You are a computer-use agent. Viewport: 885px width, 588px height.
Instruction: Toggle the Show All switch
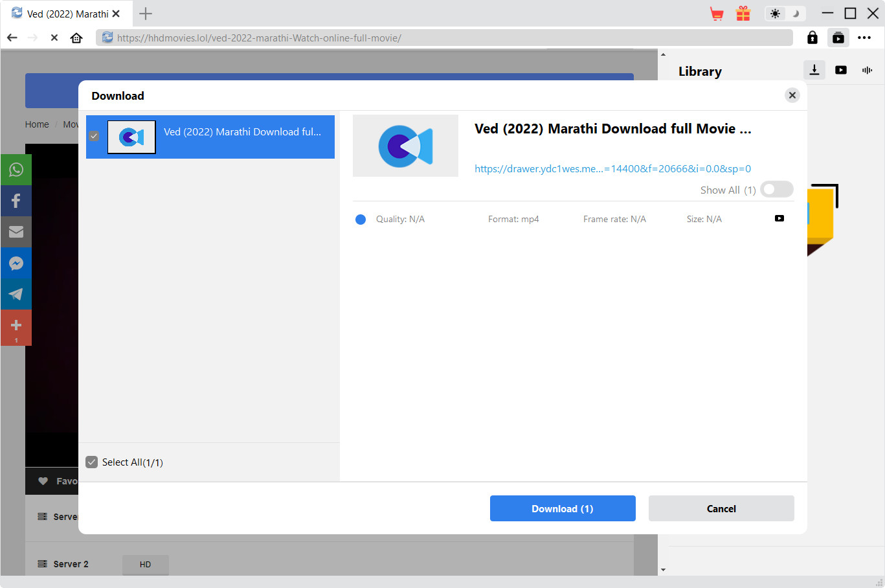(777, 189)
